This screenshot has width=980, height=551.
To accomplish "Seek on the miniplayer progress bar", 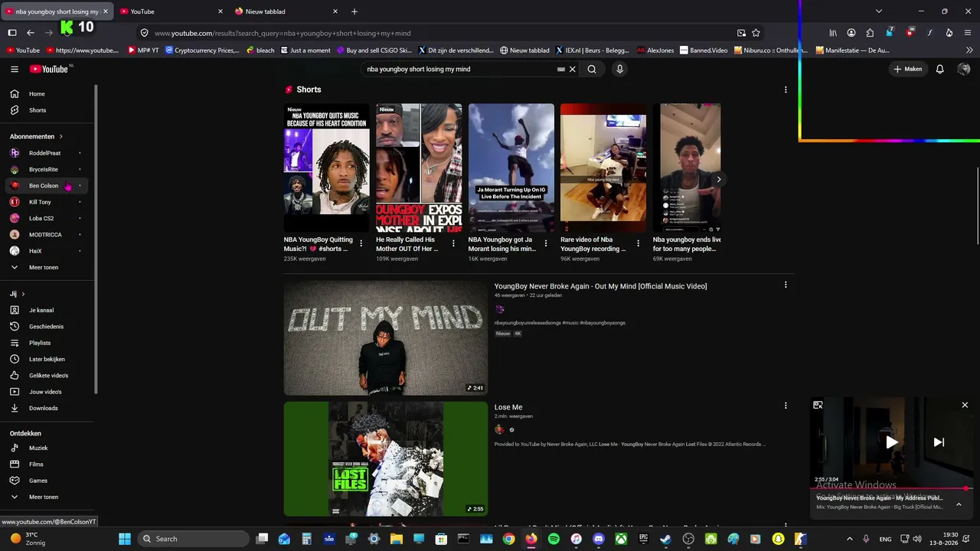I will pos(892,487).
